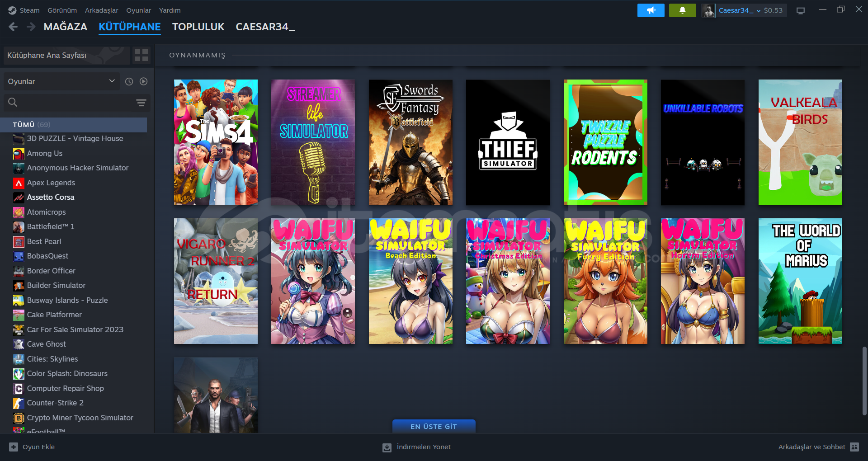Select Waifu Simulator Beach Edition cover
Viewport: 868px width, 461px height.
click(x=410, y=281)
